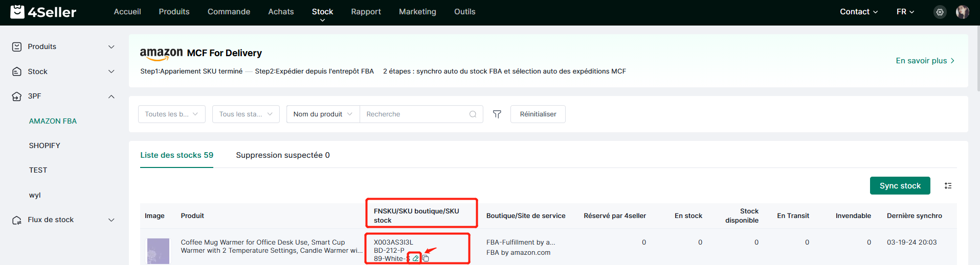Open the column settings list icon

click(948, 186)
